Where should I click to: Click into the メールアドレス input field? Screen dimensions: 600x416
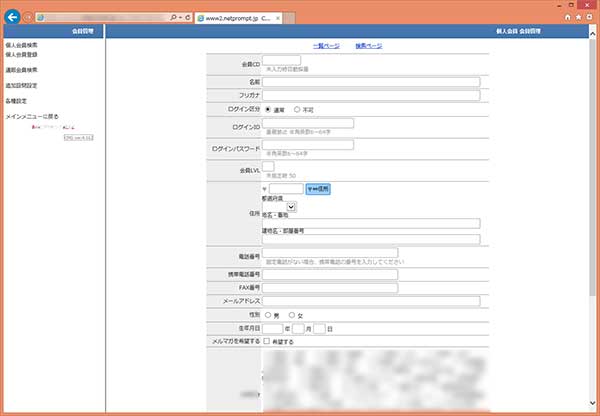(x=371, y=301)
